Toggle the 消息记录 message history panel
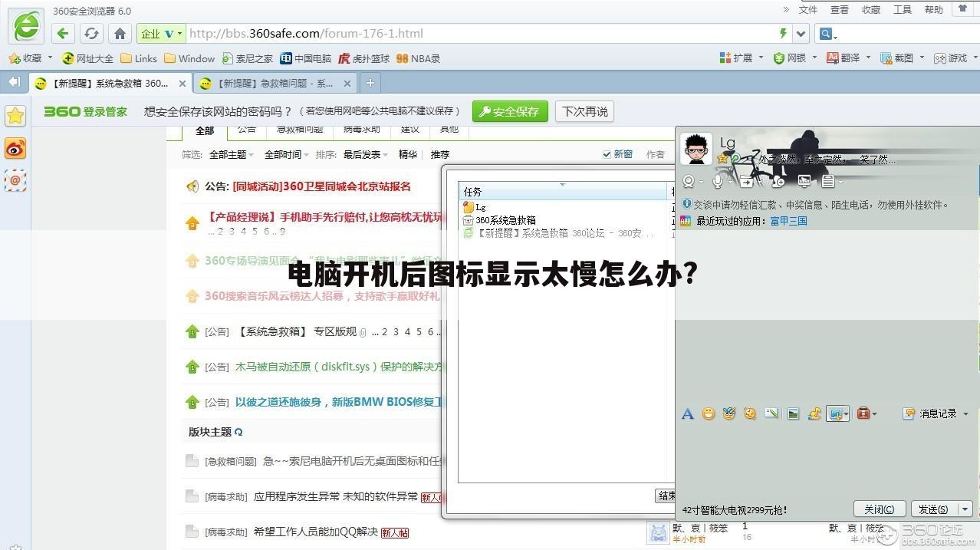Viewport: 980px width, 550px height. (x=937, y=413)
